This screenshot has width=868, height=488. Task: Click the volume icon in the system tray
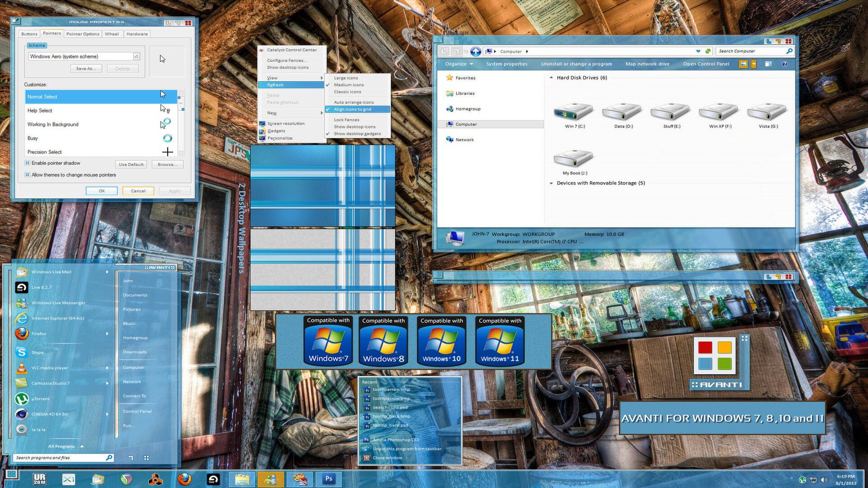pos(824,479)
